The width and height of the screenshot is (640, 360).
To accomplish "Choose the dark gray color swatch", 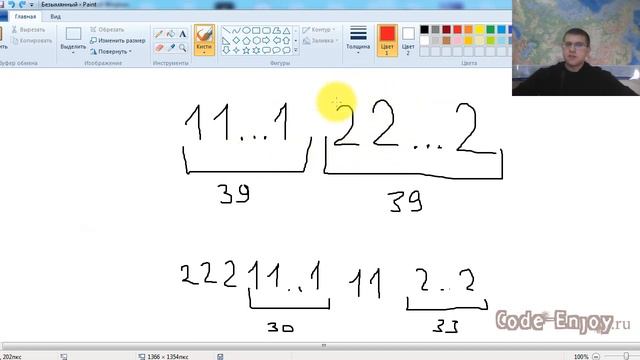I will pyautogui.click(x=436, y=29).
